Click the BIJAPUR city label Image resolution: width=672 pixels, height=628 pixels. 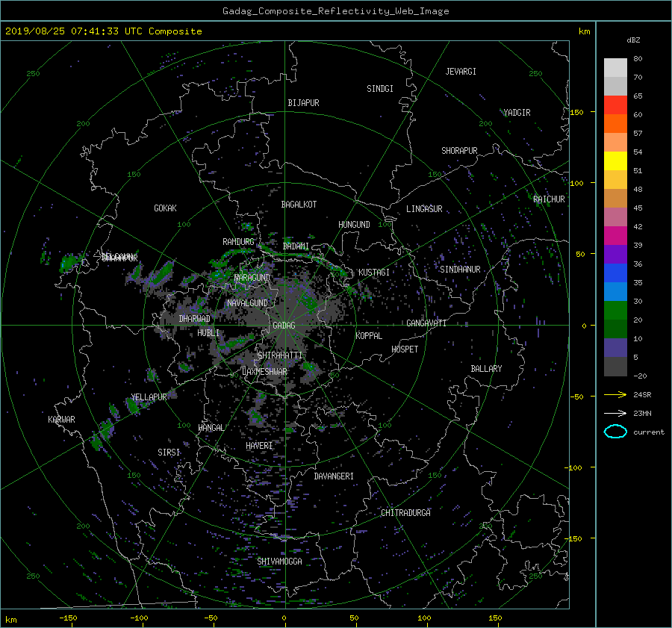coord(303,103)
